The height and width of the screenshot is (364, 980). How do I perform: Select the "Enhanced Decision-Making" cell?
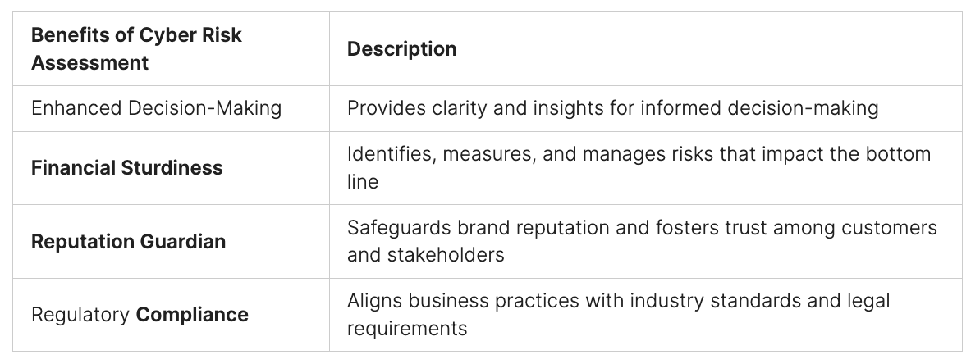tap(156, 108)
